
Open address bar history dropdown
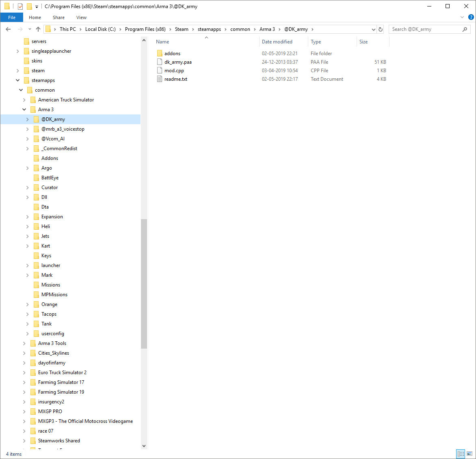(x=373, y=29)
